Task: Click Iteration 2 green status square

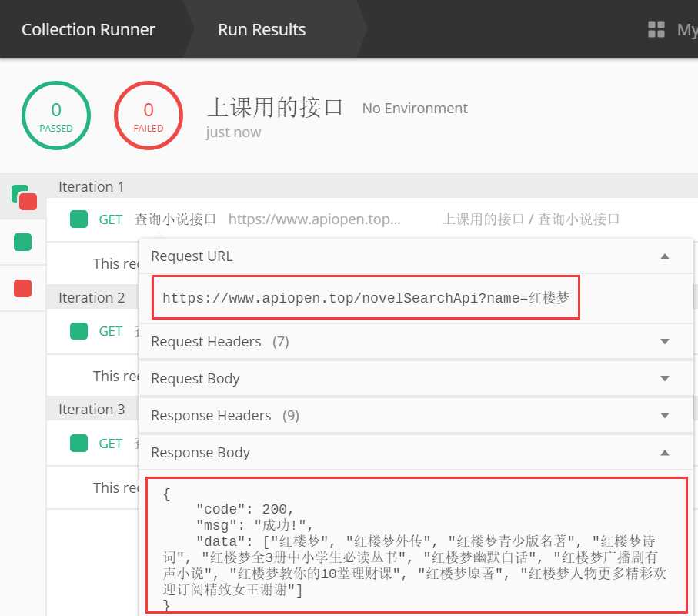Action: (78, 331)
